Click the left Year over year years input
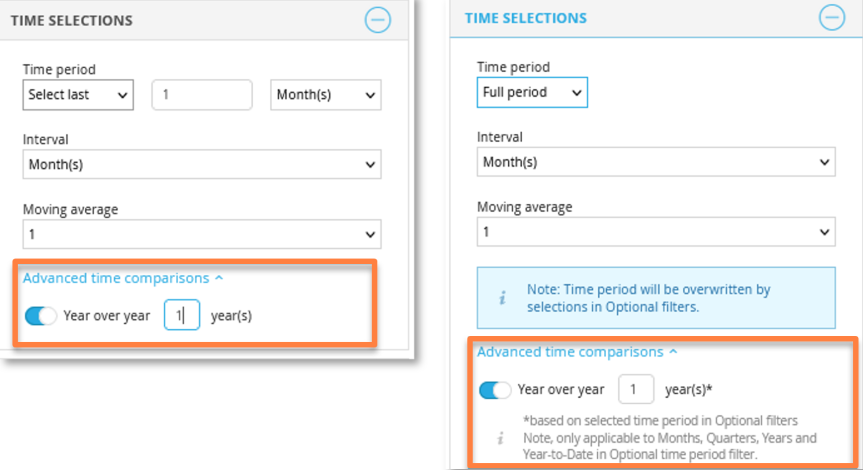The height and width of the screenshot is (470, 863). click(182, 315)
